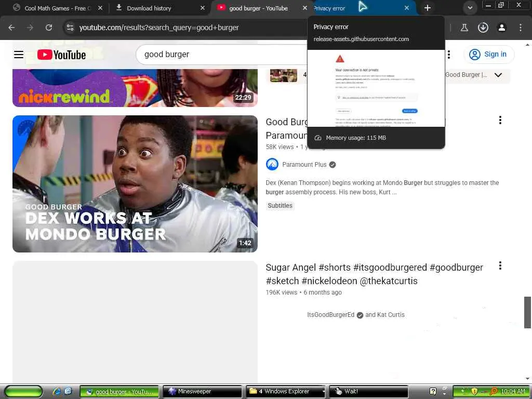Open Minesweeper taskbar button
Viewport: 532px width, 399px height.
(x=202, y=391)
